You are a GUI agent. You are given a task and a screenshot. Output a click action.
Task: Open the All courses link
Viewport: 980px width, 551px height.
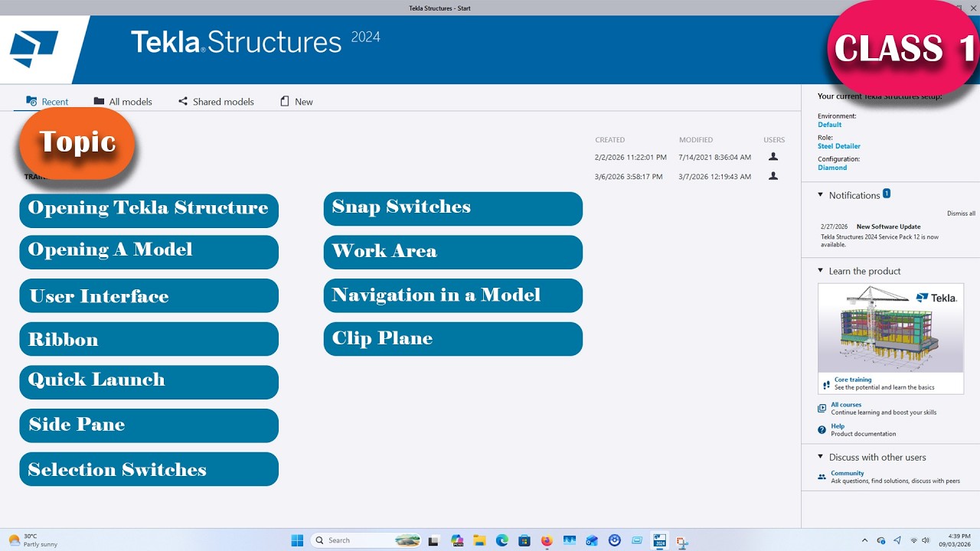point(846,405)
